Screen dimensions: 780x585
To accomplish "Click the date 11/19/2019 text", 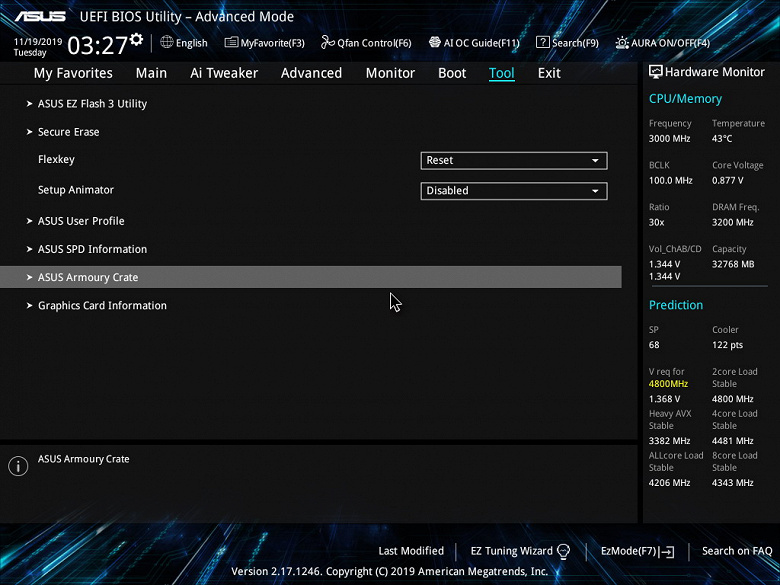I will (x=38, y=42).
